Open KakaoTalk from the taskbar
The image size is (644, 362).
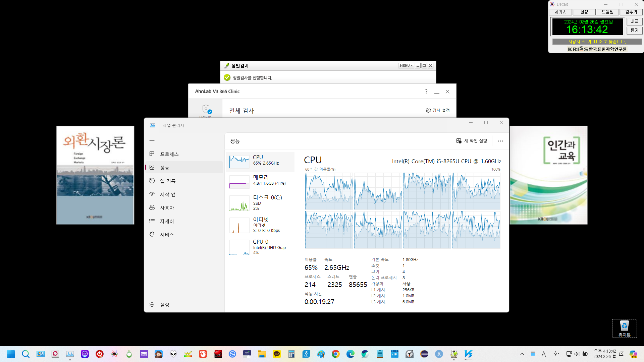click(277, 354)
